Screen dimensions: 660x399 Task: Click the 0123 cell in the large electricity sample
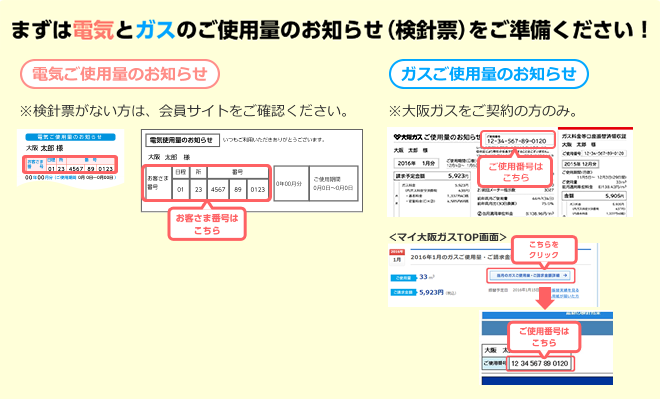click(258, 189)
